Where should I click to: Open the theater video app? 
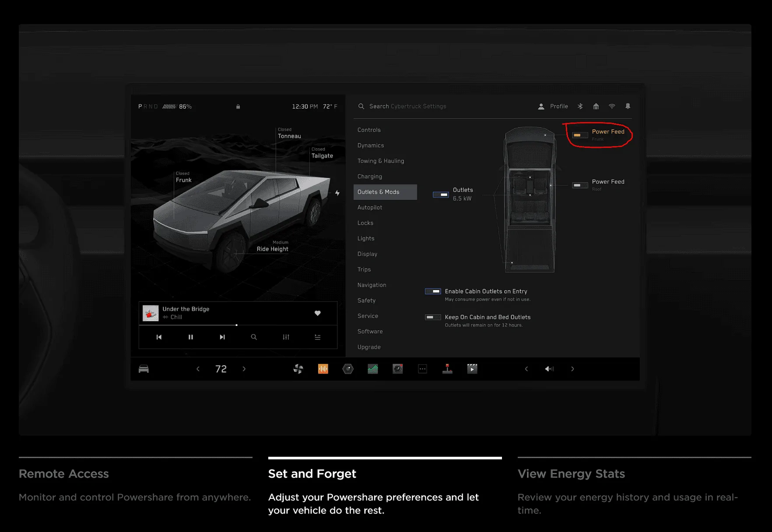[x=472, y=369]
